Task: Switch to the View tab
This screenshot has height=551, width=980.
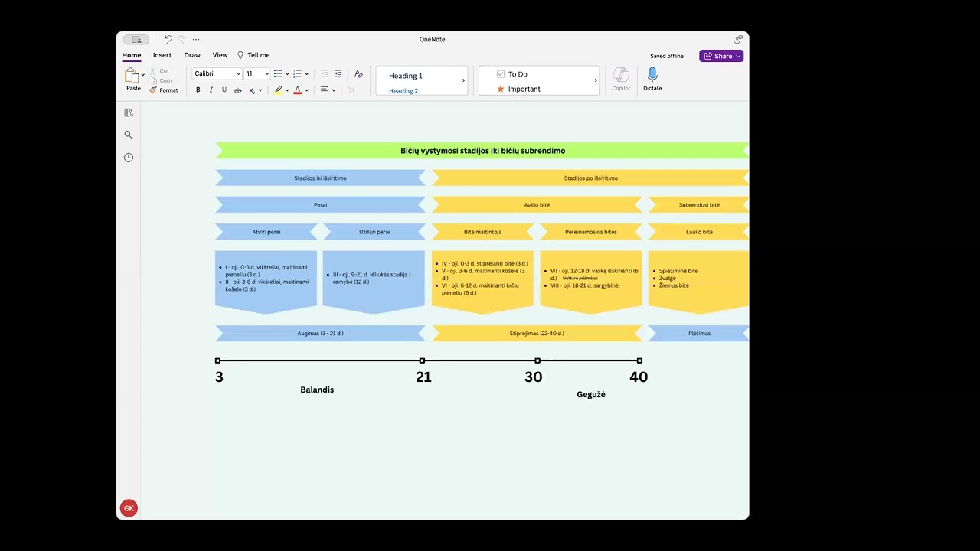Action: 220,55
